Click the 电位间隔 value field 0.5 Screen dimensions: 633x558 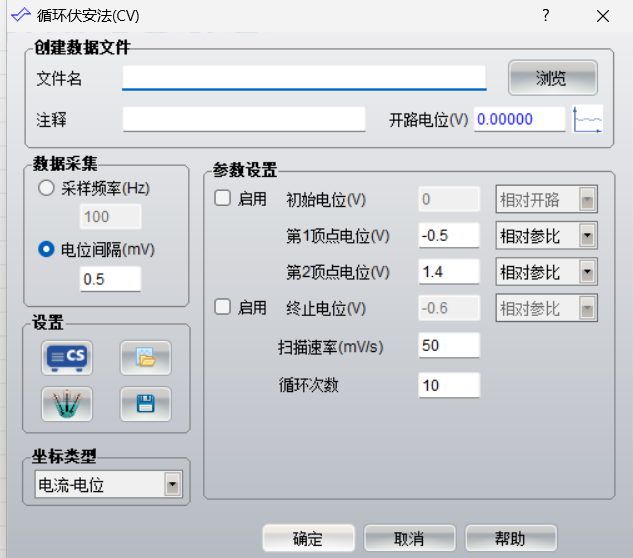pos(111,279)
